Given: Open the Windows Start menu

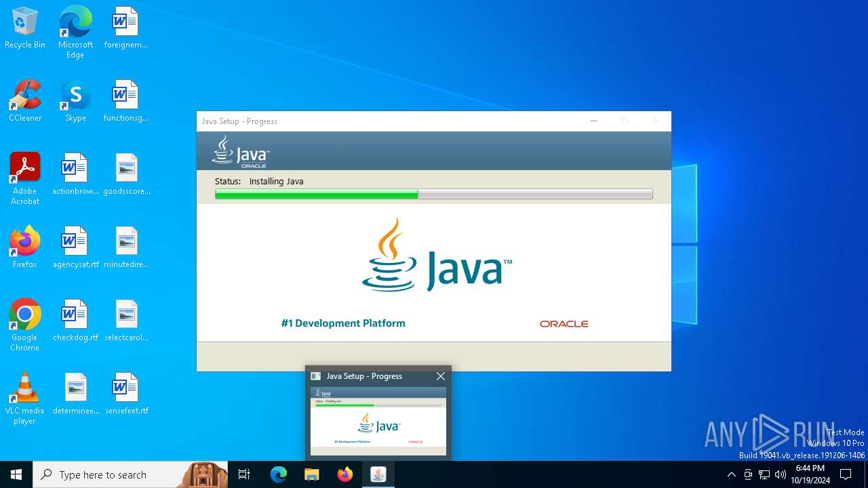Looking at the screenshot, I should coord(16,474).
